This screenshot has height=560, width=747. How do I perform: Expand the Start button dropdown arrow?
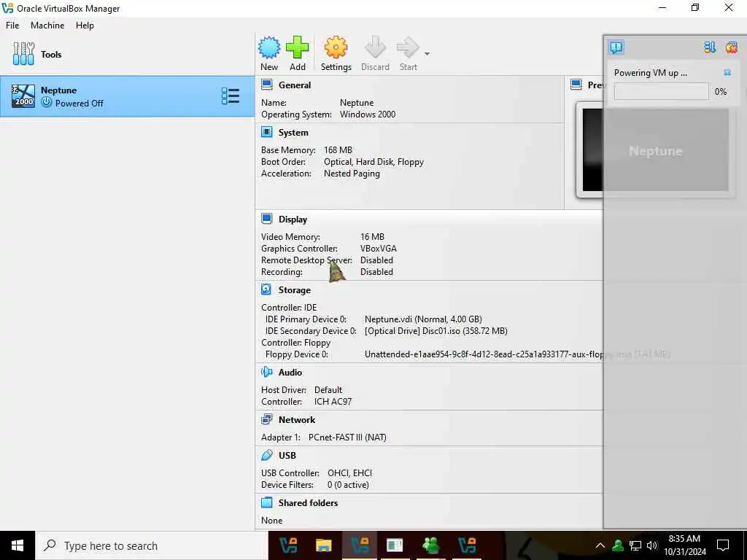[427, 54]
